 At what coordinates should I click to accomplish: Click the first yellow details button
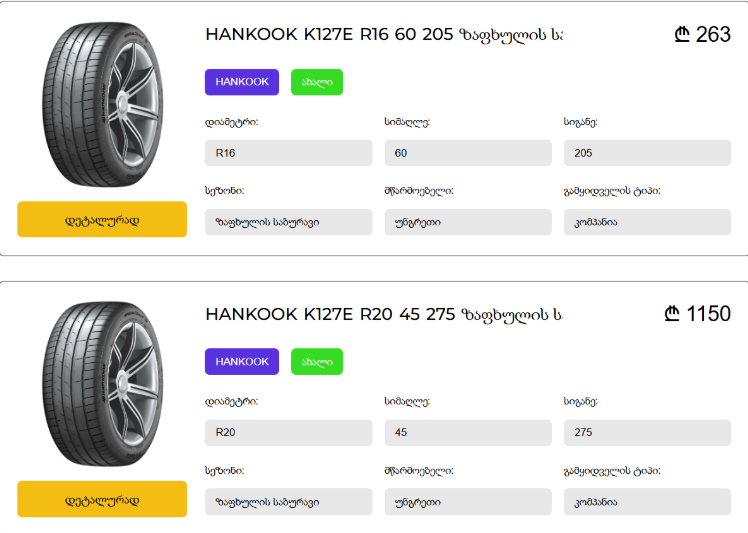tap(102, 219)
